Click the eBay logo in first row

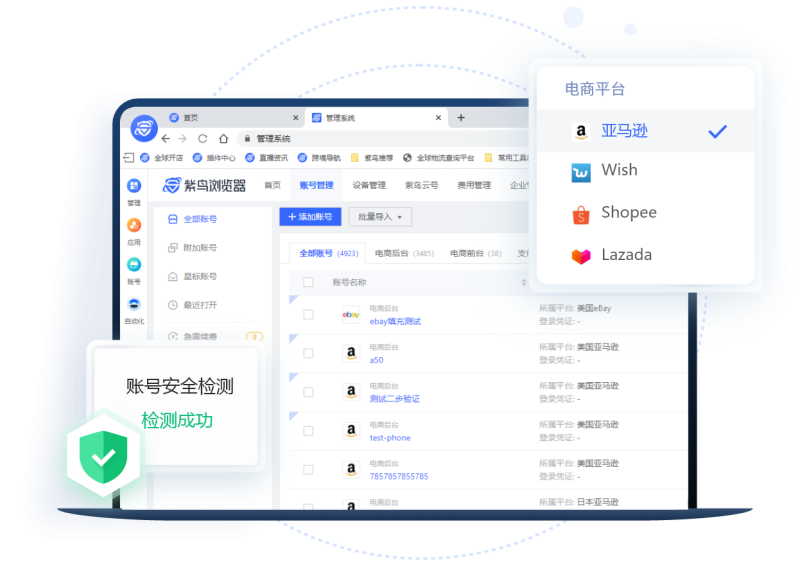coord(351,314)
